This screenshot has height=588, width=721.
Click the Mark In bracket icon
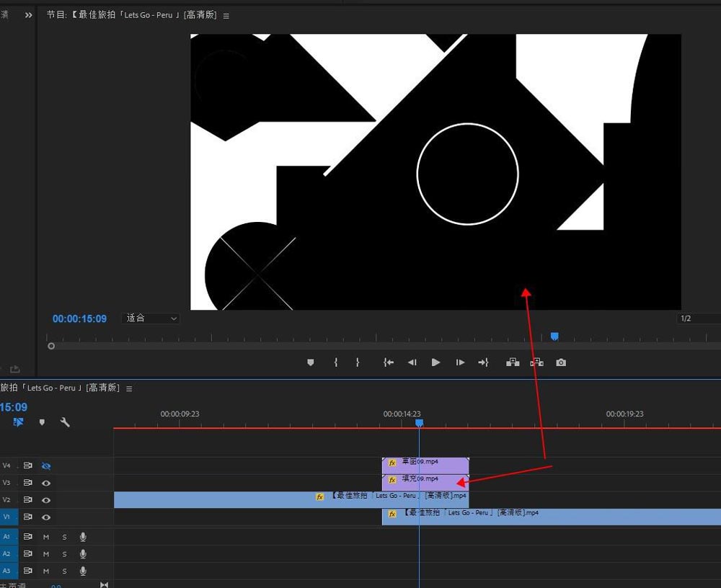335,362
